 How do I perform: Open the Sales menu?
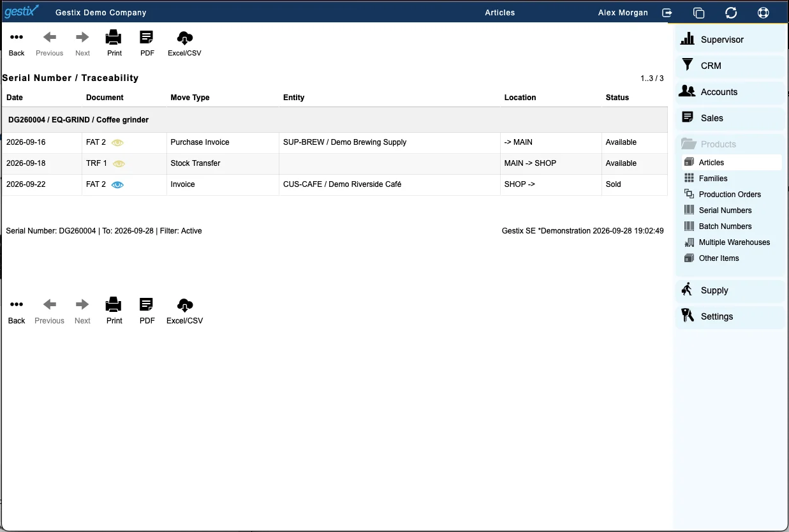pyautogui.click(x=730, y=118)
